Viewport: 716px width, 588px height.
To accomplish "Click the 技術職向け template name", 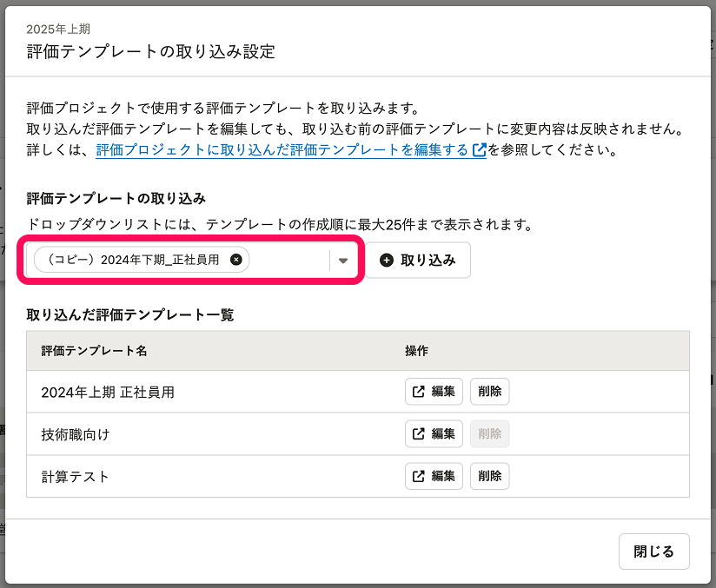I will (x=76, y=434).
